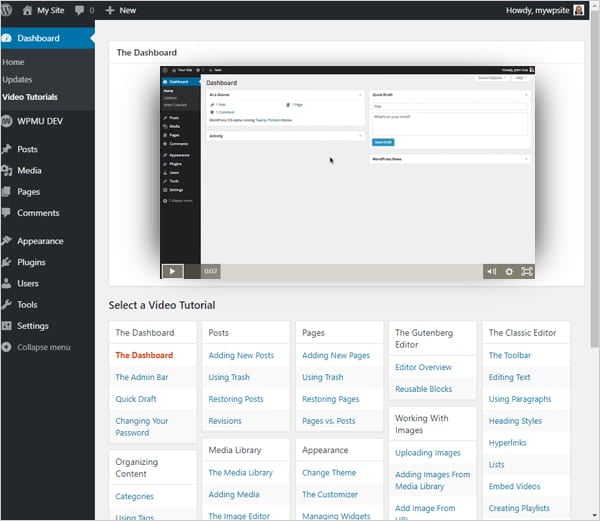Open Using Trash under Posts
Image resolution: width=600 pixels, height=521 pixels.
[229, 377]
